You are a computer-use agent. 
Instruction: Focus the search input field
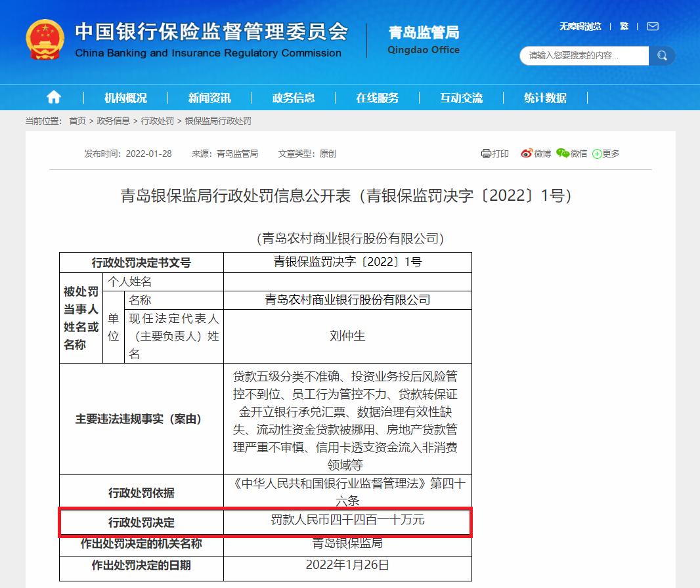pyautogui.click(x=584, y=56)
